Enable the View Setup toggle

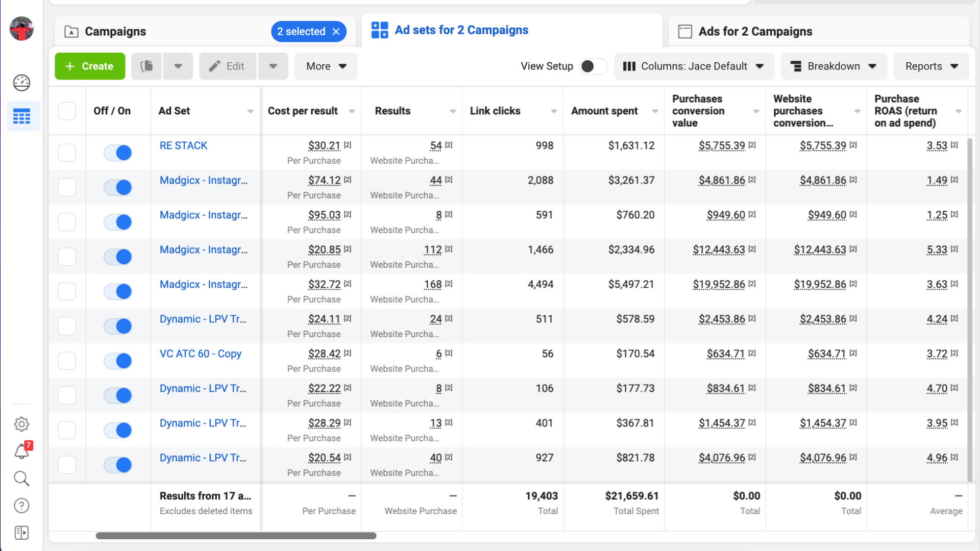coord(593,66)
